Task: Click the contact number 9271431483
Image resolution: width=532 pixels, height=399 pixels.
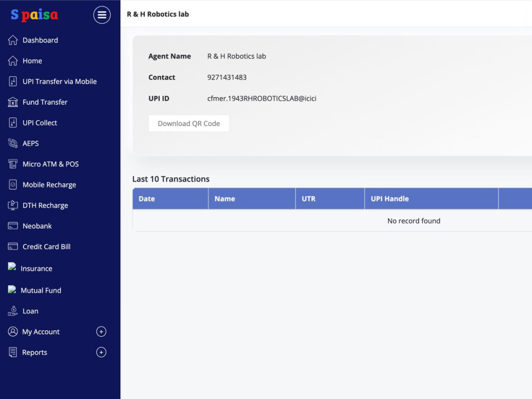Action: (x=227, y=77)
